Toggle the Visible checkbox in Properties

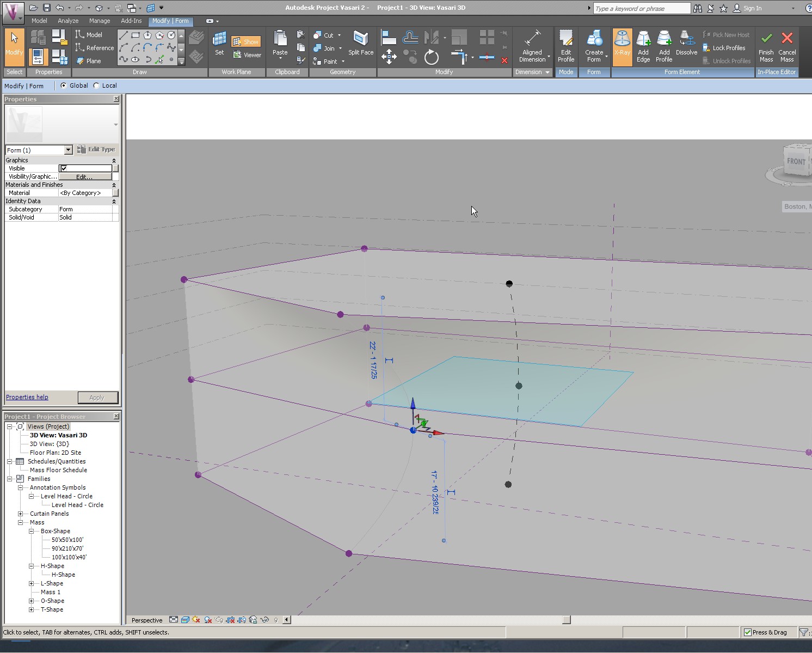point(64,168)
